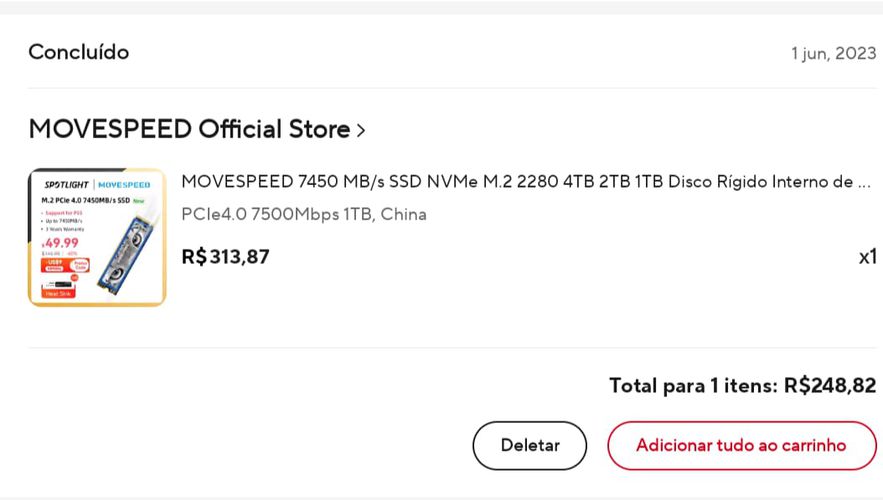This screenshot has height=500, width=883.
Task: Click the 49.99 price in thumbnail
Action: tap(61, 243)
